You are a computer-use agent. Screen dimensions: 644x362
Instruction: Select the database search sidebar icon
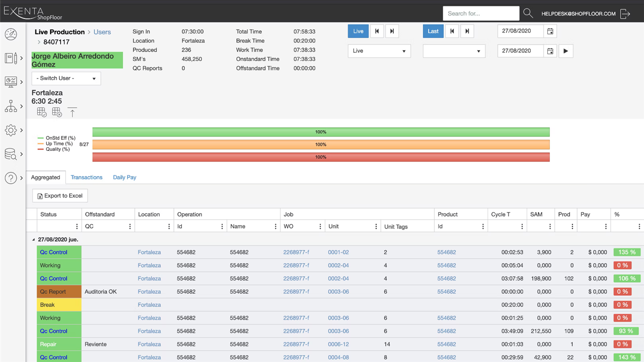click(11, 154)
